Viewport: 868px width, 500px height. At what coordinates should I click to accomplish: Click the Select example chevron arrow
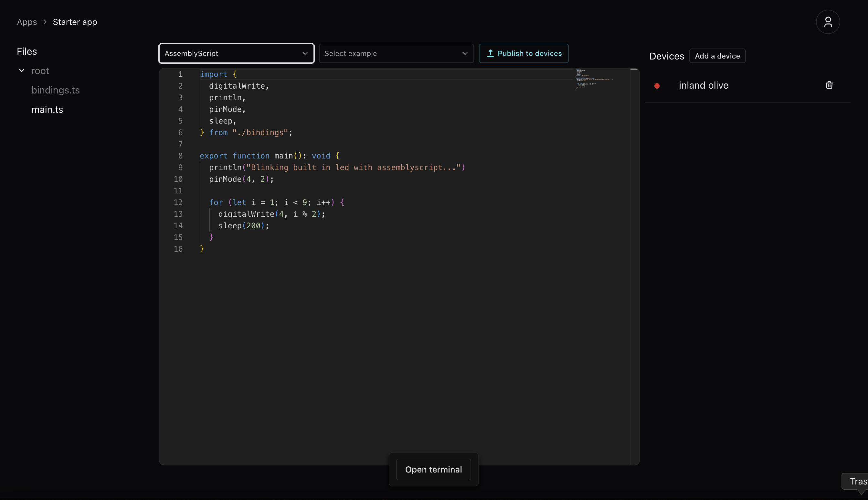coord(465,54)
